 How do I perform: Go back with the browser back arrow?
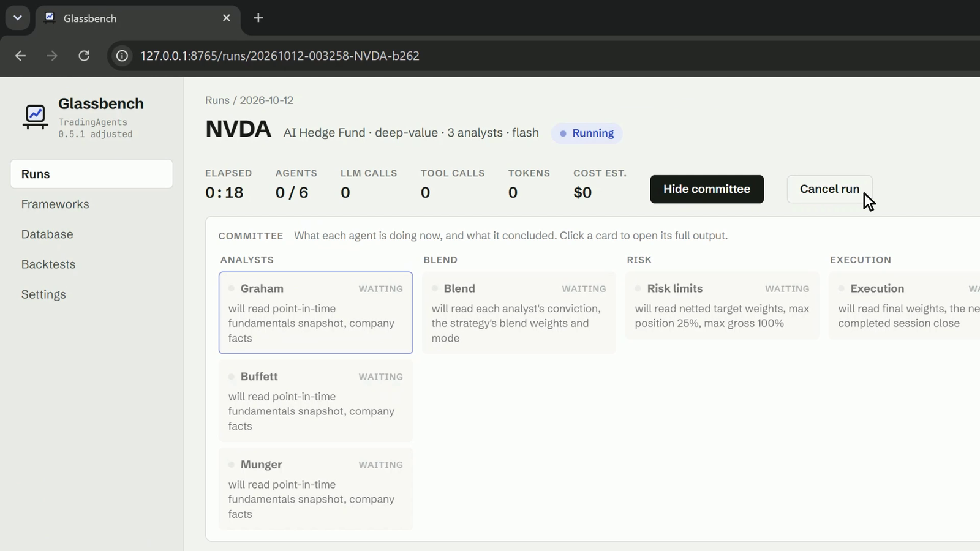click(x=20, y=56)
